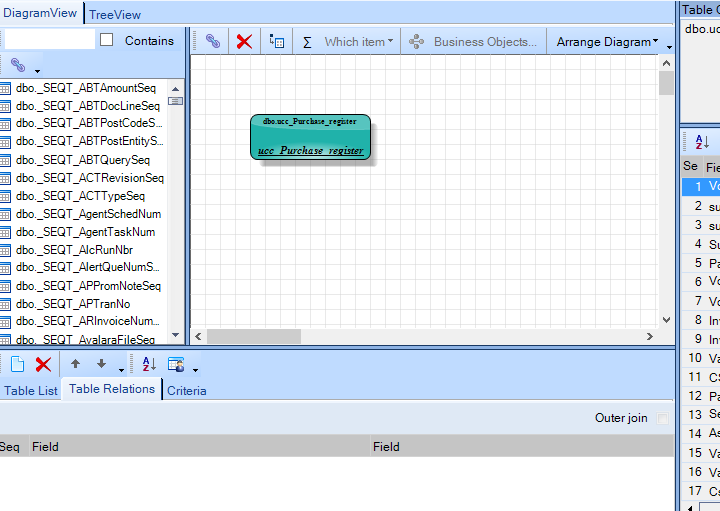The height and width of the screenshot is (511, 720).
Task: Click table icon beside dbo._SEQT_ABTPostCodeS...
Action: point(5,124)
